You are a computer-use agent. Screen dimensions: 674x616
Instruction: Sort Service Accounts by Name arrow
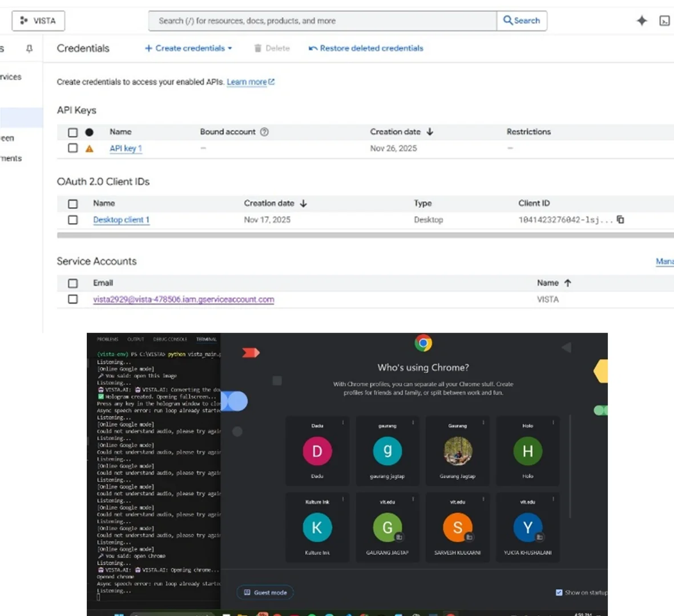568,283
